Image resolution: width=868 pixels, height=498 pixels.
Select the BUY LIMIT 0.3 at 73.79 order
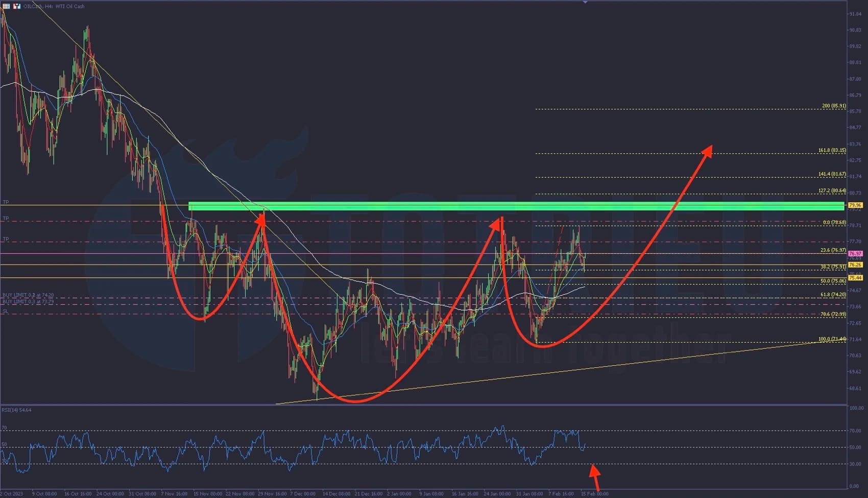pos(28,302)
